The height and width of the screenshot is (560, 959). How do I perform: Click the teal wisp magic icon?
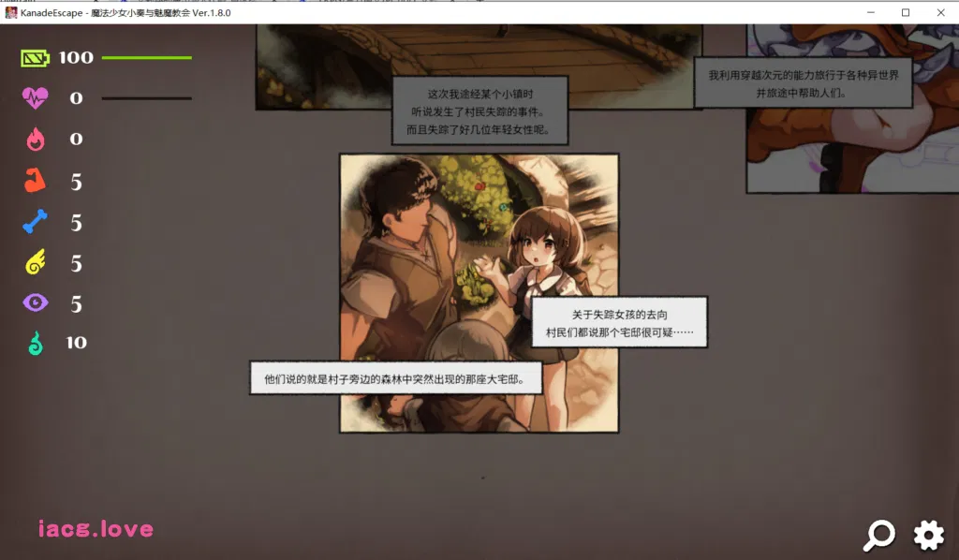(x=36, y=343)
